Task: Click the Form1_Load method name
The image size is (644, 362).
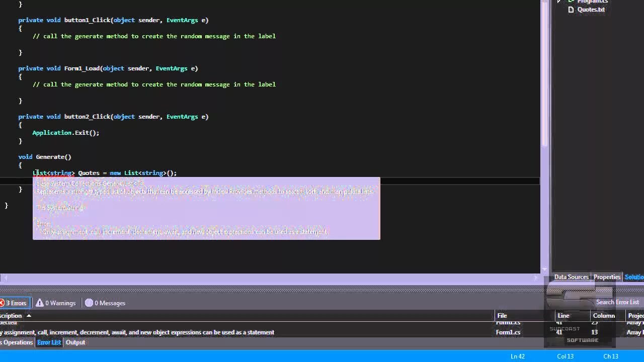Action: pyautogui.click(x=82, y=68)
